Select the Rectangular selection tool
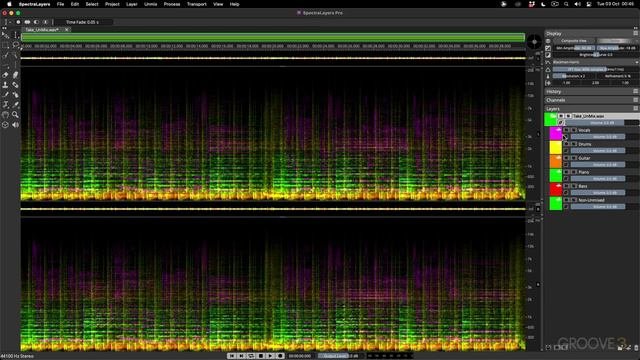Screen dimensions: 640x360 point(5,45)
